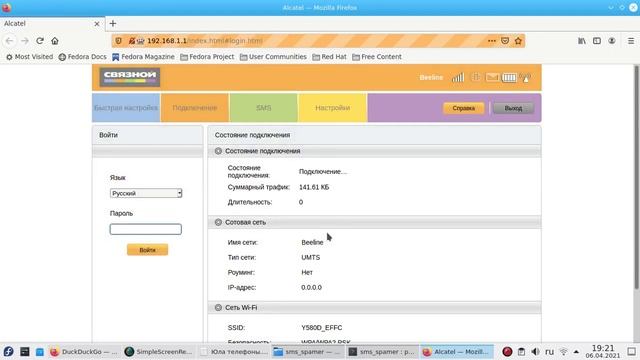The width and height of the screenshot is (640, 360).
Task: Open the Free Content bookmark folder
Action: tap(377, 57)
